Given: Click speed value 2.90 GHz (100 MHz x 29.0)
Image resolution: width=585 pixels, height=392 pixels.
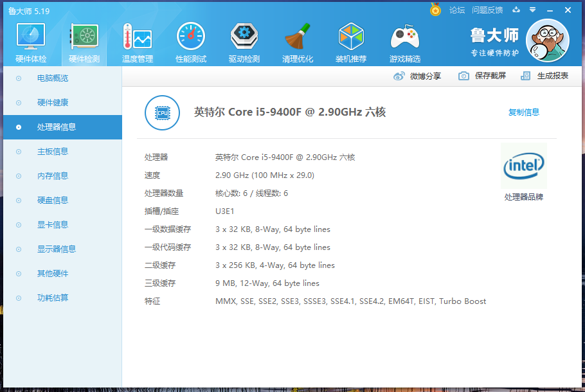Looking at the screenshot, I should [x=264, y=175].
